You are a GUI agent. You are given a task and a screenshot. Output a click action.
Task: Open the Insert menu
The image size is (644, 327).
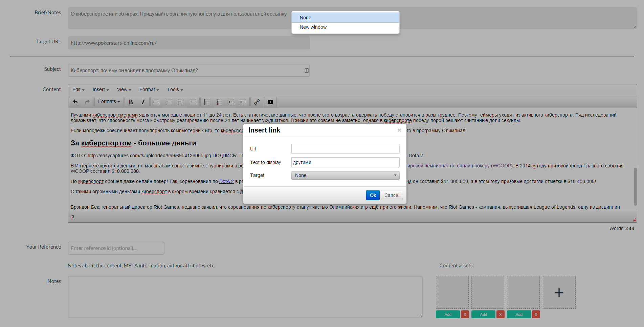point(101,89)
